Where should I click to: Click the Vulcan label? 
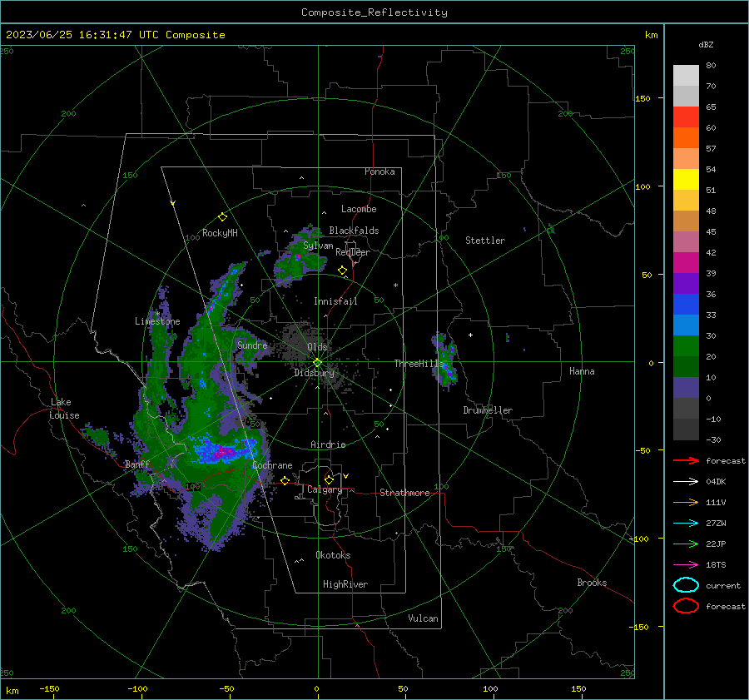424,618
